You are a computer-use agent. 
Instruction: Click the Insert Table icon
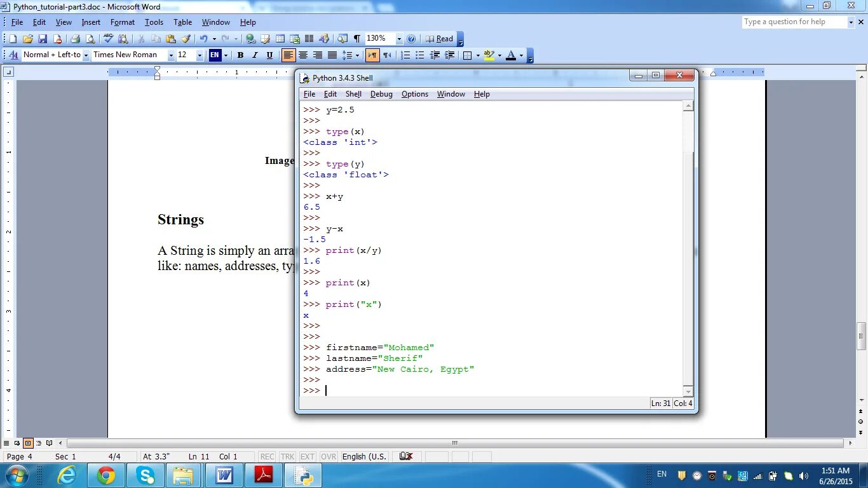[x=280, y=39]
